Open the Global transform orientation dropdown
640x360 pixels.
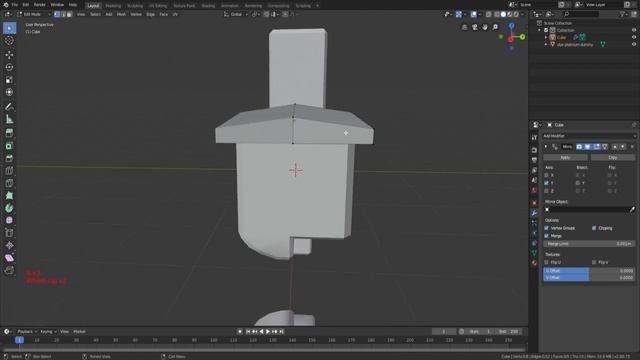(236, 14)
